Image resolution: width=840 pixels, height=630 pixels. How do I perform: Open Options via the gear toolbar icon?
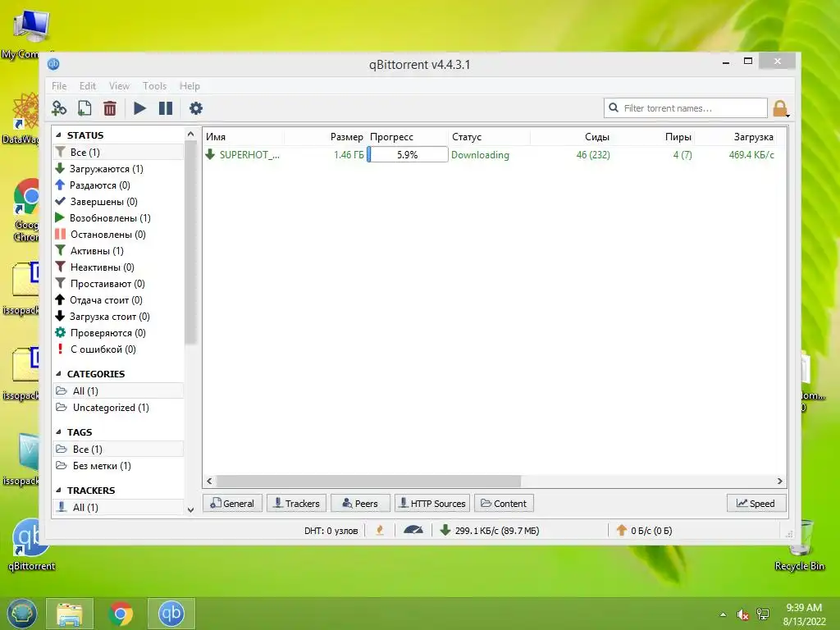[196, 109]
